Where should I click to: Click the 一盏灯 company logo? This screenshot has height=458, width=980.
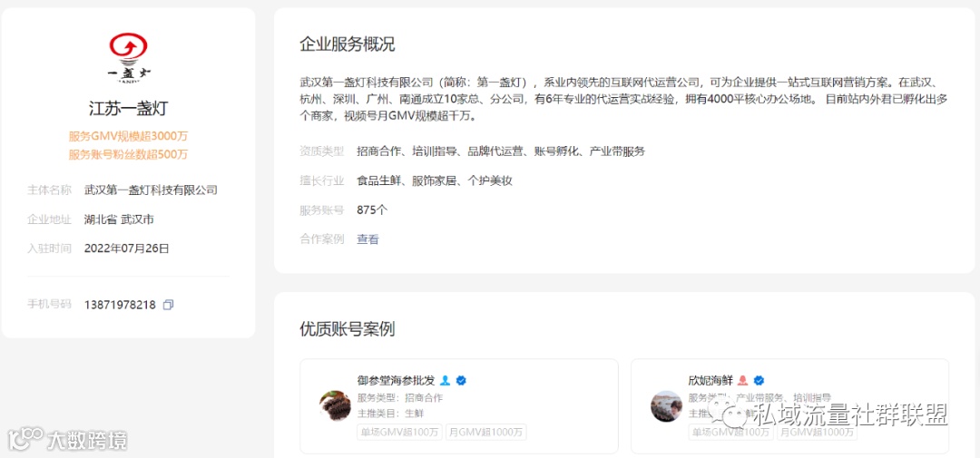[x=128, y=59]
